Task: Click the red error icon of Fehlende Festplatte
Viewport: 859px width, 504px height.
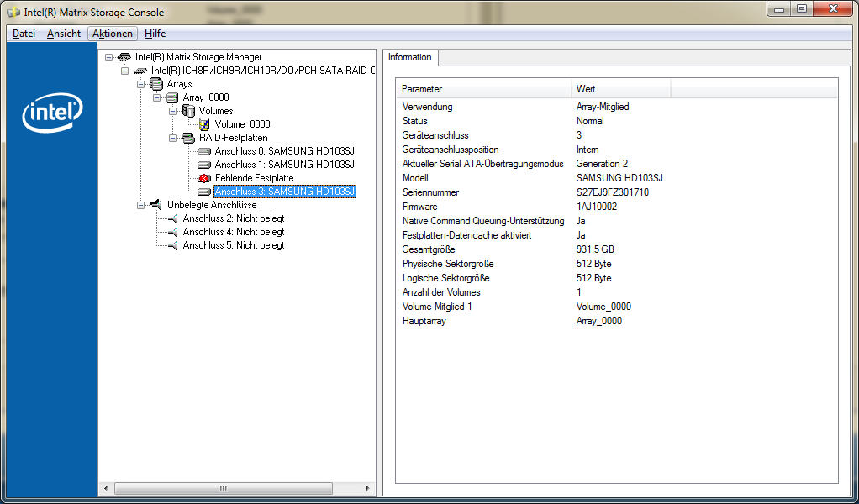Action: point(204,178)
